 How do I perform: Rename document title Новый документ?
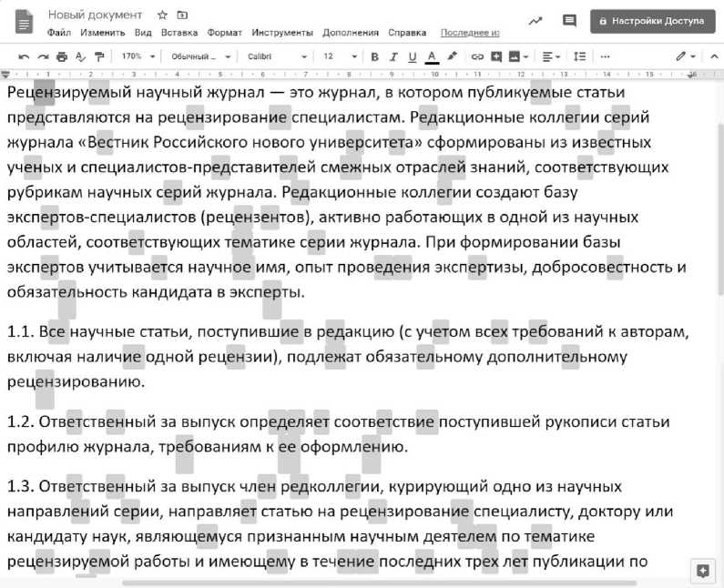[95, 15]
